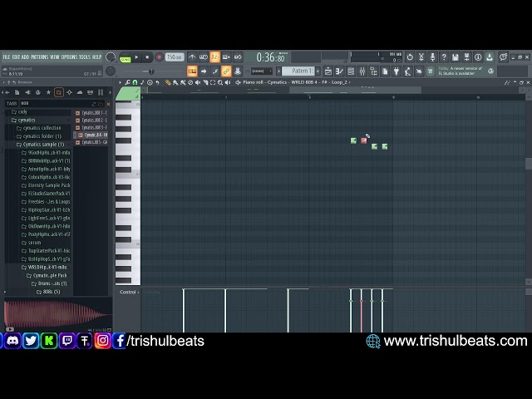Click the red selected note in piano roll
Viewport: 532px width, 399px height.
tap(364, 140)
